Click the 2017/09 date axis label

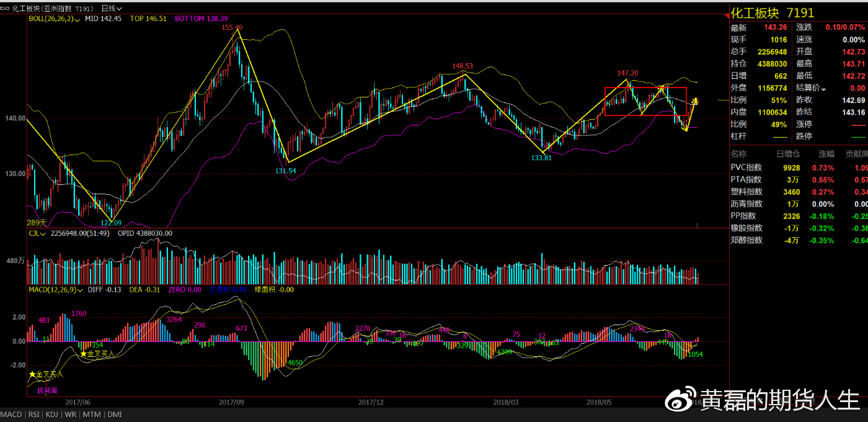click(x=231, y=402)
